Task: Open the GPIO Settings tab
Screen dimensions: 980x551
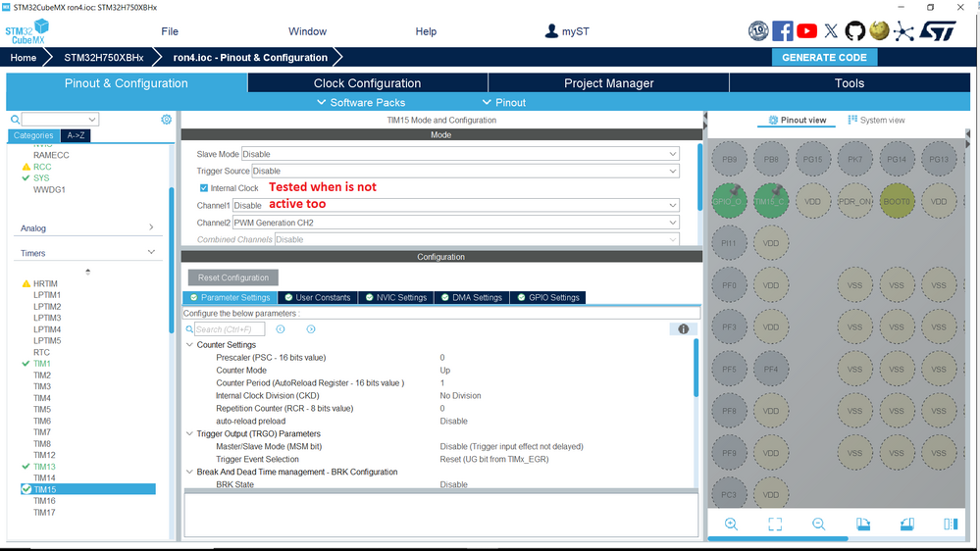Action: coord(548,297)
